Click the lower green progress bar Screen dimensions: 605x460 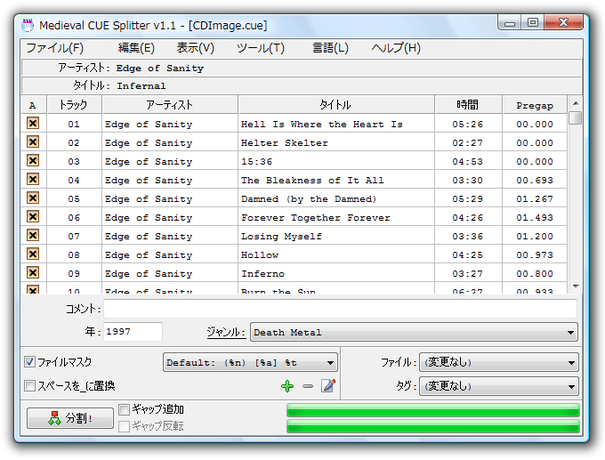433,426
